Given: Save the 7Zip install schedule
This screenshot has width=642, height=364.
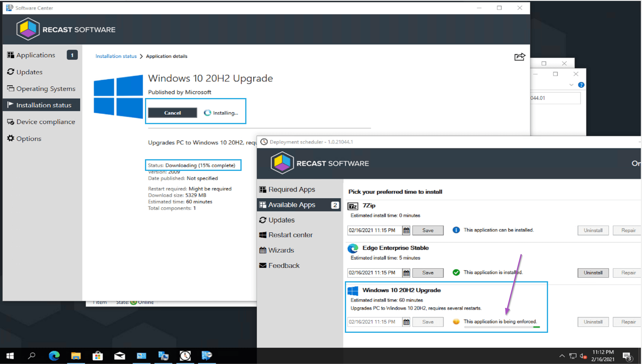Looking at the screenshot, I should coord(428,230).
